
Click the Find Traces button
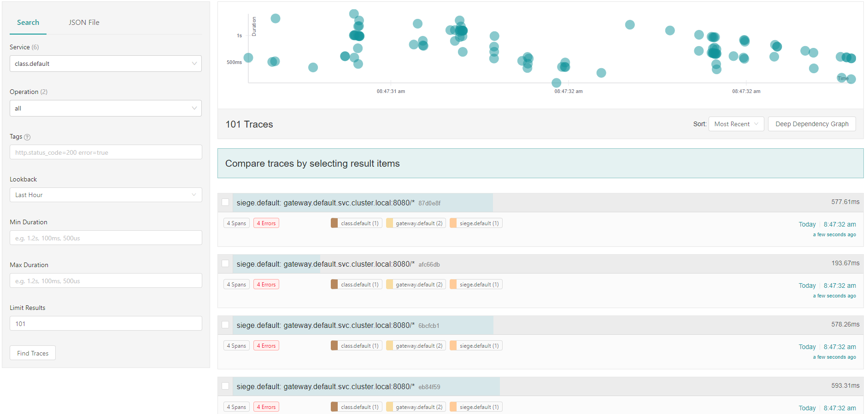click(x=32, y=353)
